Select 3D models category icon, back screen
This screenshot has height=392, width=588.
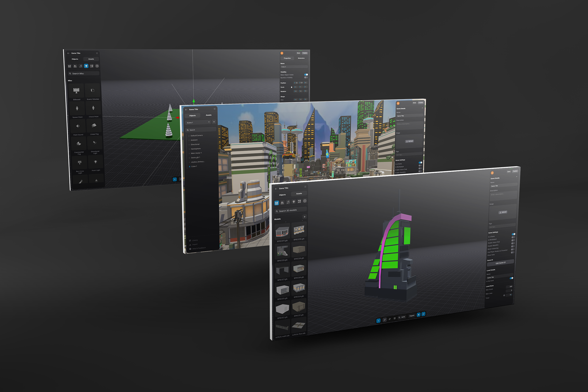[x=70, y=66]
